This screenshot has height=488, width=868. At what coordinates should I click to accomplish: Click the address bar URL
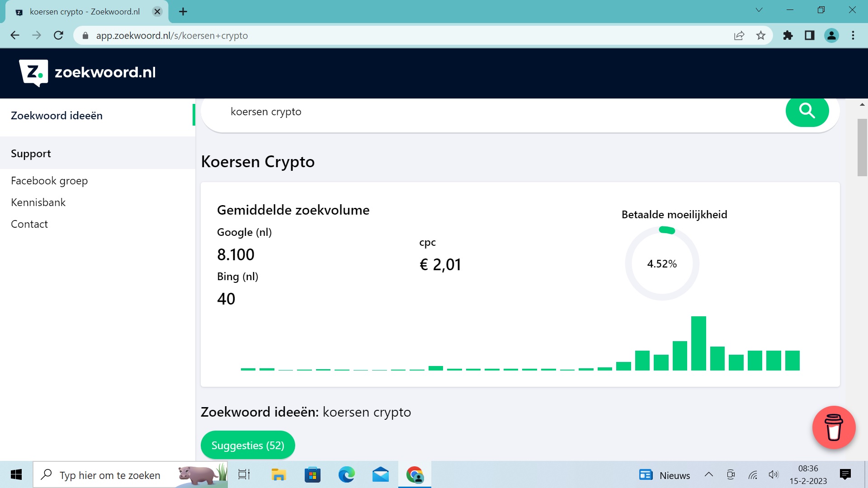coord(172,36)
